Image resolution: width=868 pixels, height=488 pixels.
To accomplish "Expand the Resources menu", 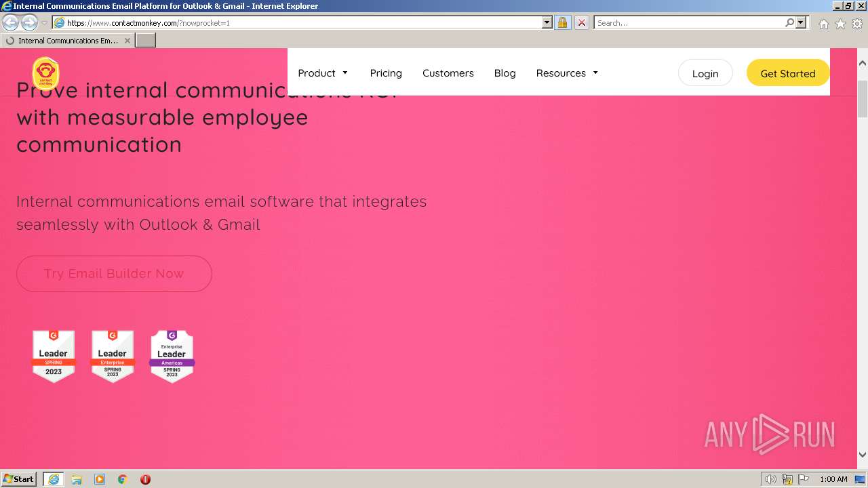I will (x=567, y=73).
